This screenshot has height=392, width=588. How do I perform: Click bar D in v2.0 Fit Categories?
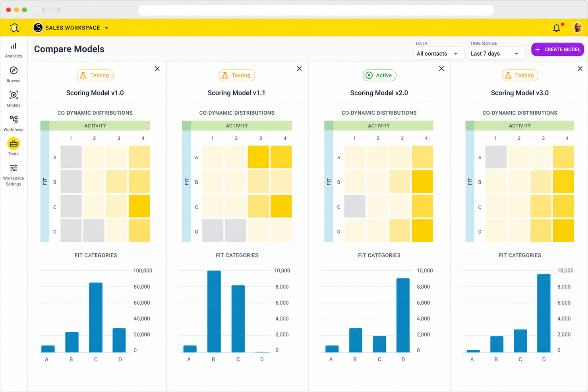403,315
